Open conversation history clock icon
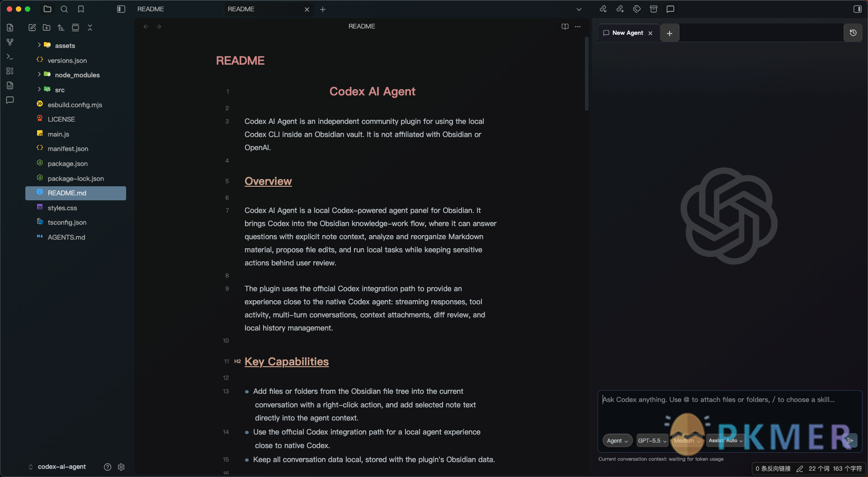This screenshot has width=868, height=477. (853, 33)
